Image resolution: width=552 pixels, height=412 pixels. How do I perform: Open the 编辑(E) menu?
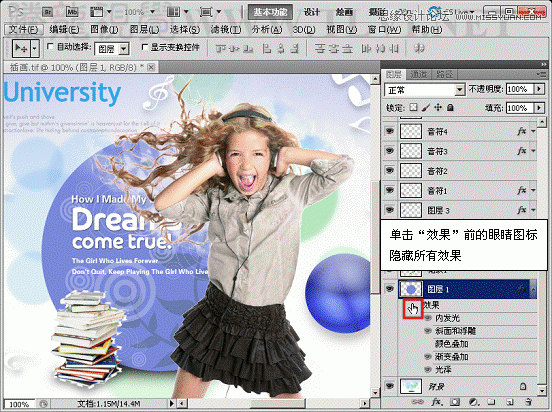pyautogui.click(x=64, y=30)
